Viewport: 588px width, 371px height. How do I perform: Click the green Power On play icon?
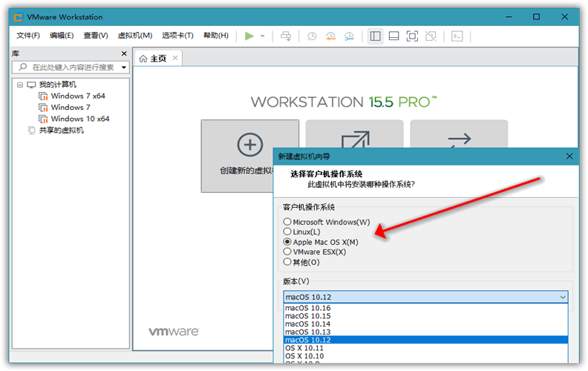[x=249, y=36]
